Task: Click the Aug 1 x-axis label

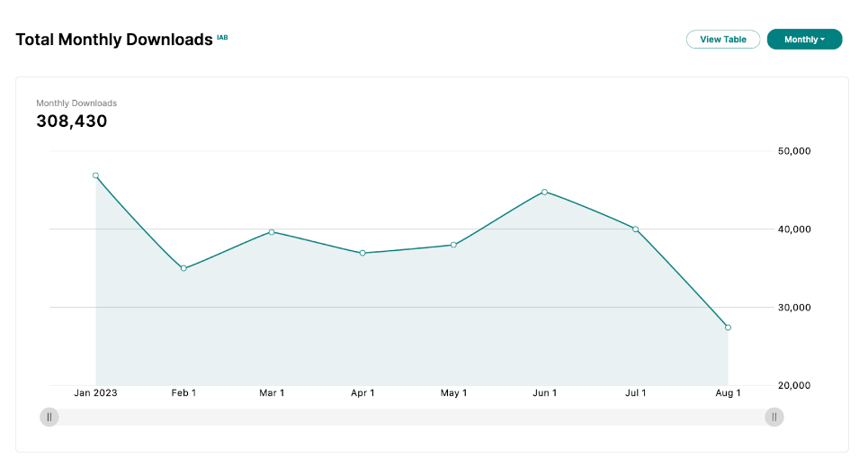Action: pyautogui.click(x=728, y=393)
